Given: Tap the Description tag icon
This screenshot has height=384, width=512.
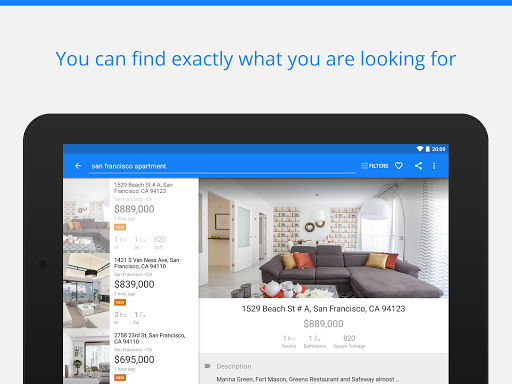Looking at the screenshot, I should coord(207,366).
